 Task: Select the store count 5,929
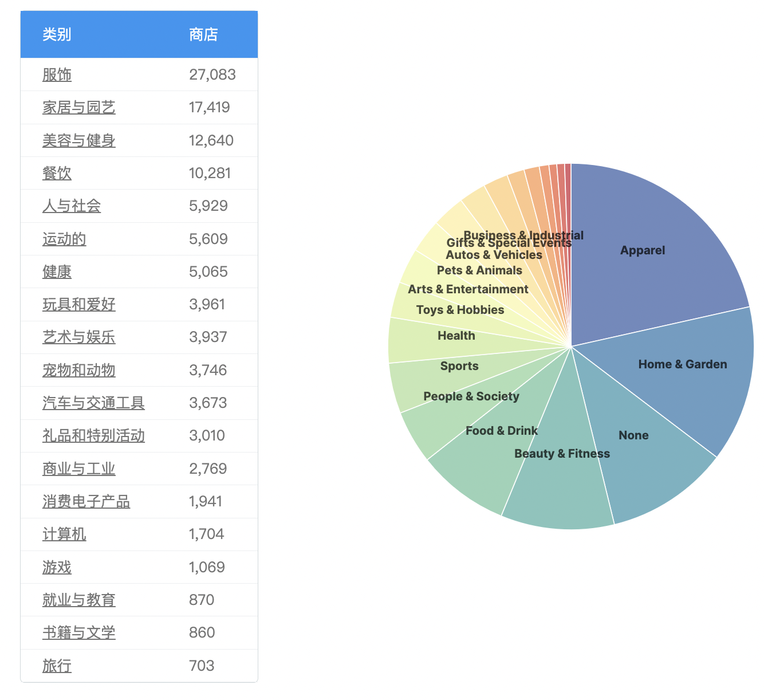pos(208,206)
